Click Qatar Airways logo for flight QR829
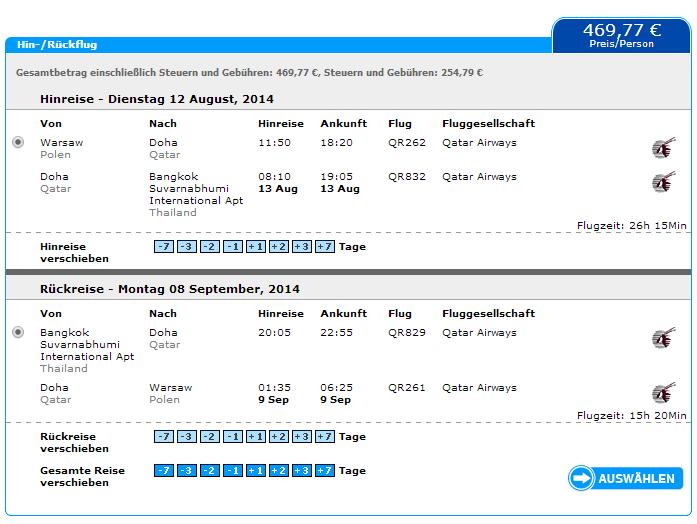 [664, 338]
